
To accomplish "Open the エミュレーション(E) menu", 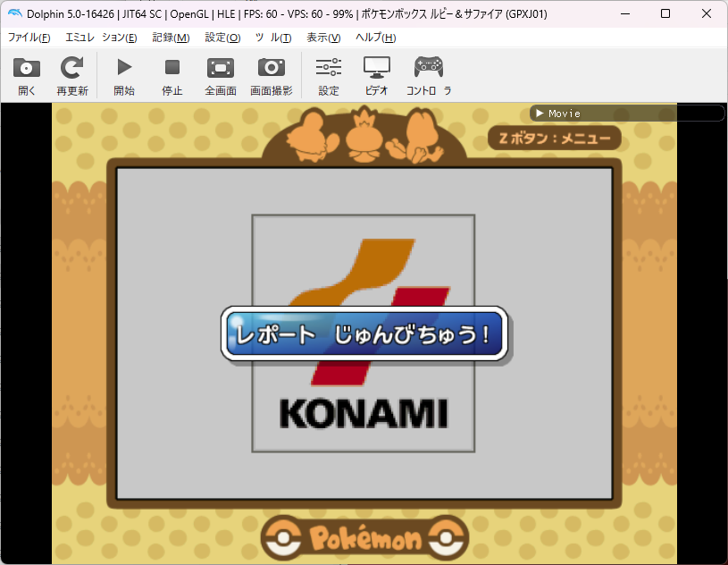I will pos(101,38).
